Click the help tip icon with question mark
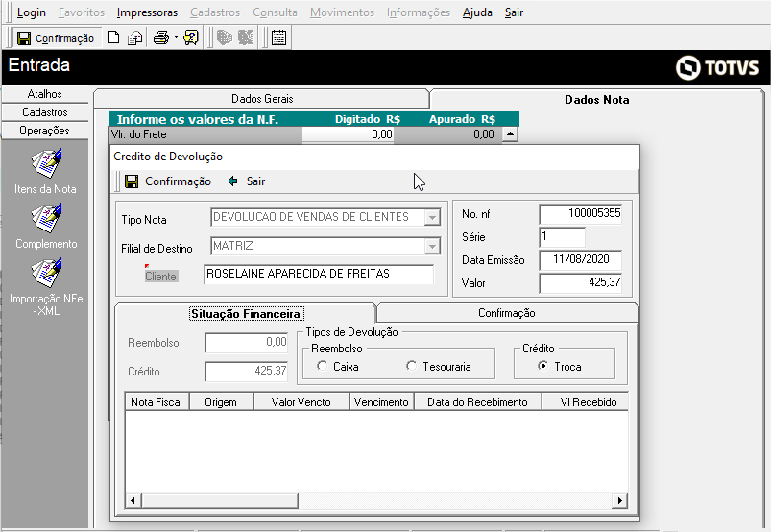Viewport: 771px width, 532px height. [191, 37]
